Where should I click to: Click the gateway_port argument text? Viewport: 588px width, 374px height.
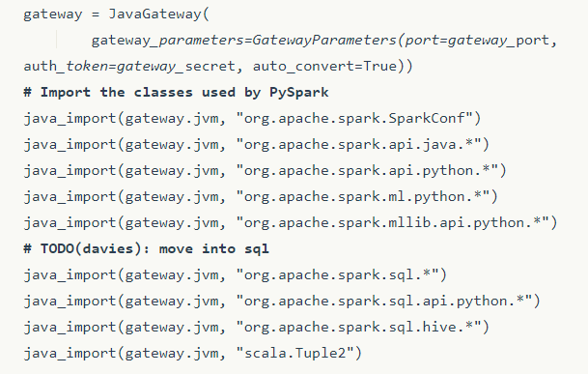click(x=498, y=41)
